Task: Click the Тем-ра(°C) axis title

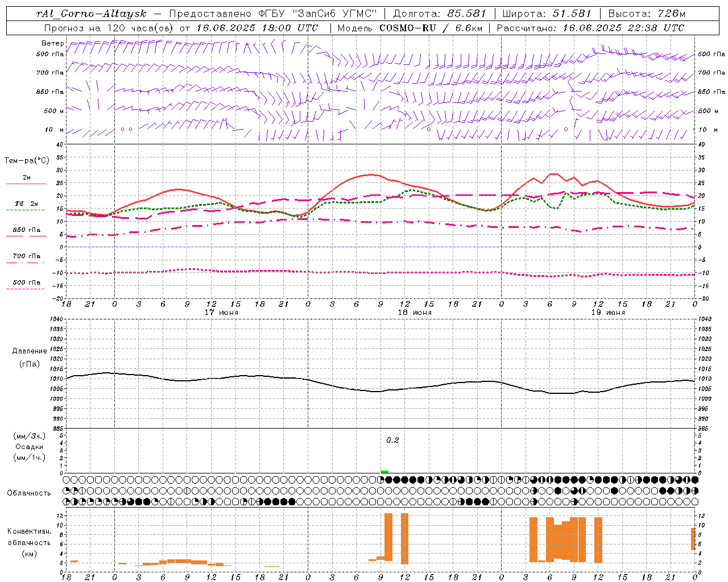Action: 27,161
